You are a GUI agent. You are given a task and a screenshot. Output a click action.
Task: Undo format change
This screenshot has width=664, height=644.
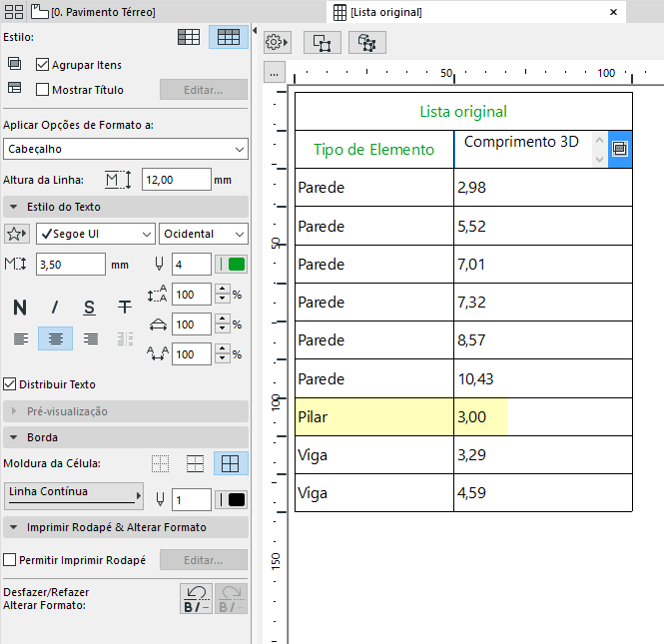tap(196, 599)
